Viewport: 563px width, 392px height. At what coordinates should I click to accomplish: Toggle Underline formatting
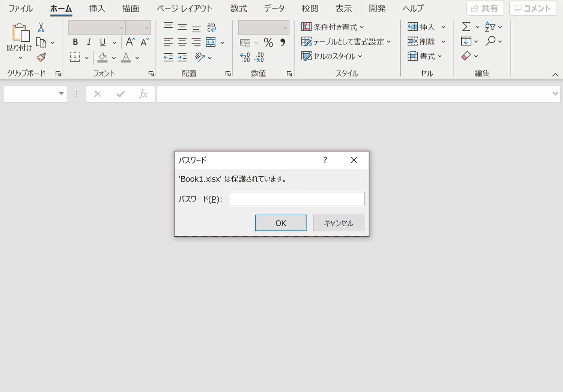102,42
